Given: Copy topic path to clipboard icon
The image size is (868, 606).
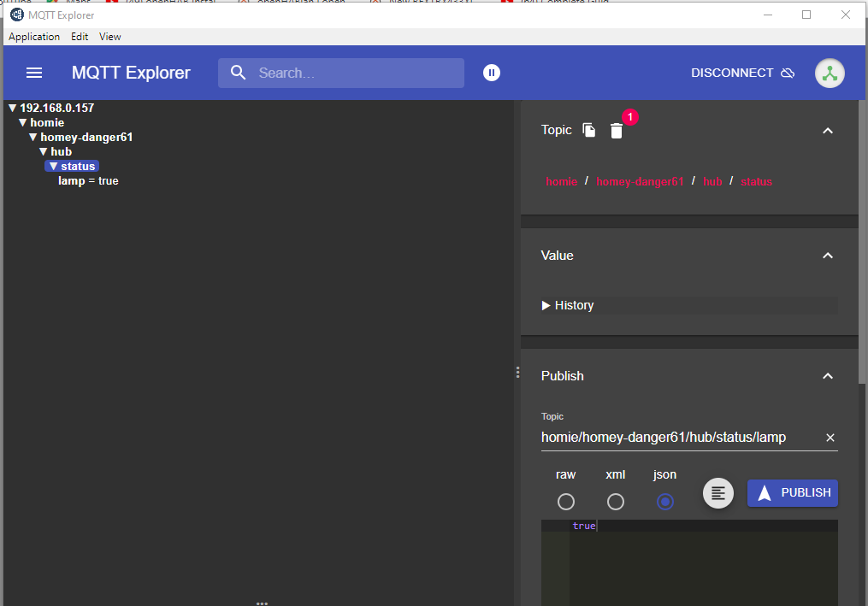Looking at the screenshot, I should (x=589, y=130).
